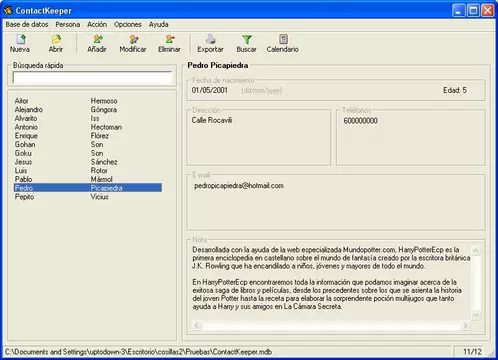Viewport: 498px width, 360px height.
Task: Select contact Antonio Hectoman
Action: [88, 127]
